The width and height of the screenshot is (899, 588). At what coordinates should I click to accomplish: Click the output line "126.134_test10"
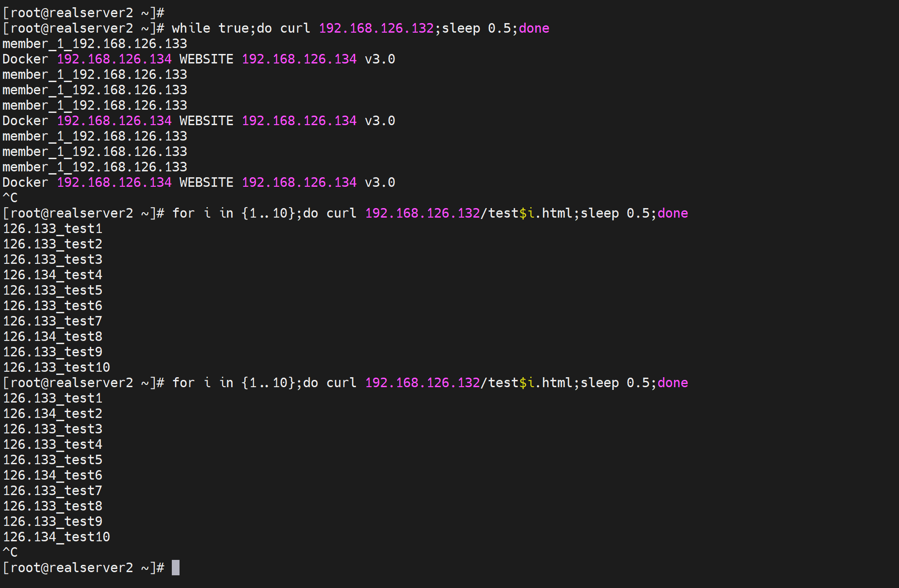pos(57,537)
